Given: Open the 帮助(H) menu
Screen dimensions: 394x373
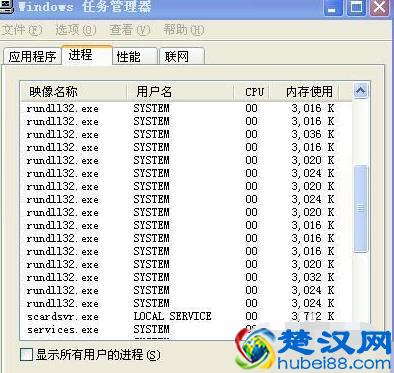Looking at the screenshot, I should click(x=184, y=30).
